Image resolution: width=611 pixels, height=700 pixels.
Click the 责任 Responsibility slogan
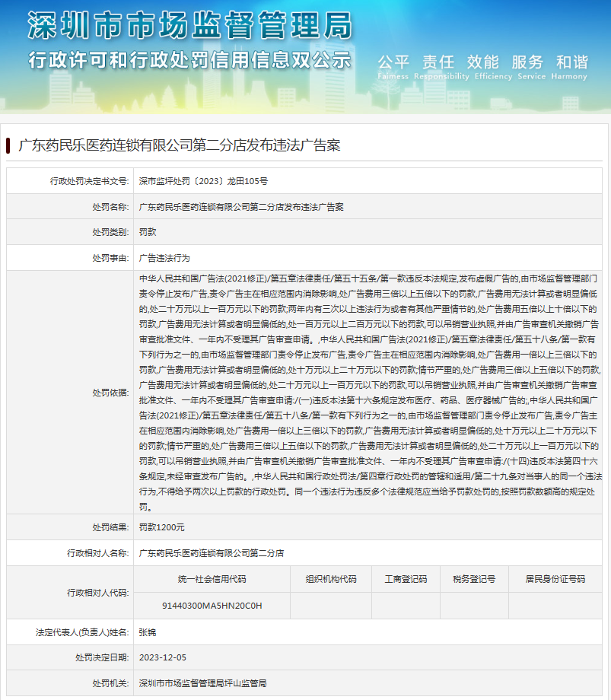pos(441,67)
